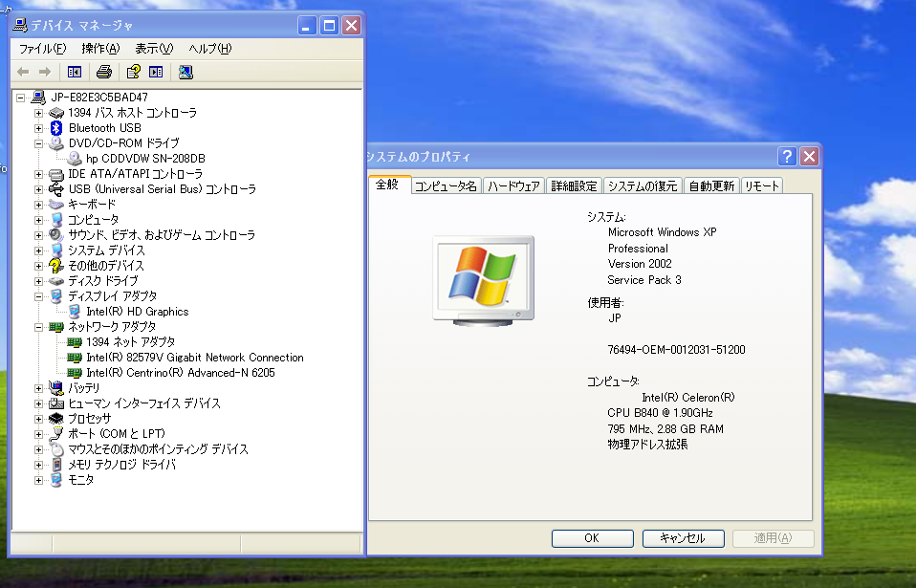Collapse the network adapter node
The image size is (916, 588).
38,327
